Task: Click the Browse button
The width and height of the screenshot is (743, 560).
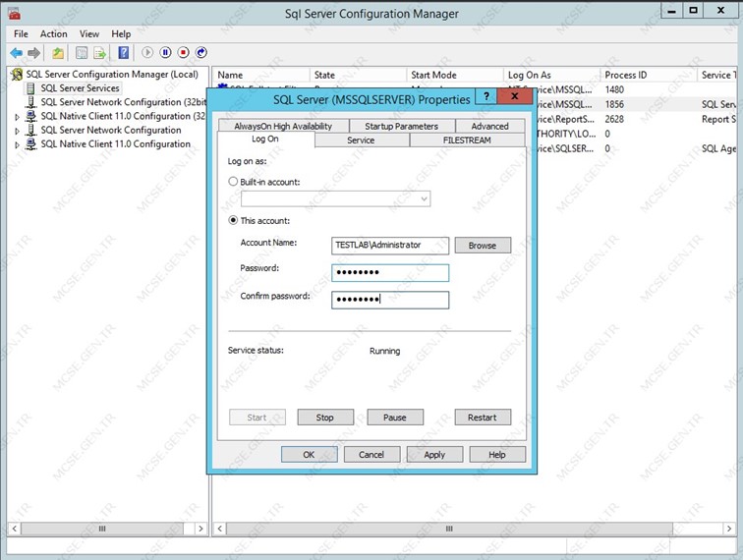Action: click(x=483, y=246)
